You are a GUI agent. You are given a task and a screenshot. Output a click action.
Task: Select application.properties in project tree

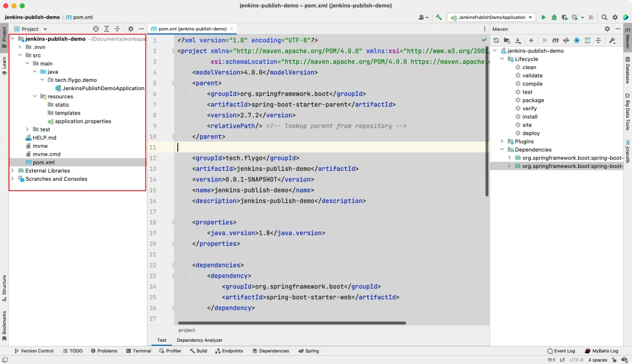[x=83, y=121]
